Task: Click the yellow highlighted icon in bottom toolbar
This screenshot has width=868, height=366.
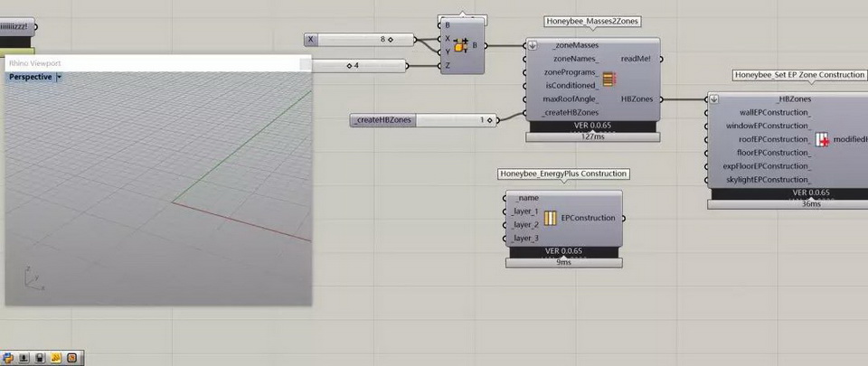Action: pos(55,358)
